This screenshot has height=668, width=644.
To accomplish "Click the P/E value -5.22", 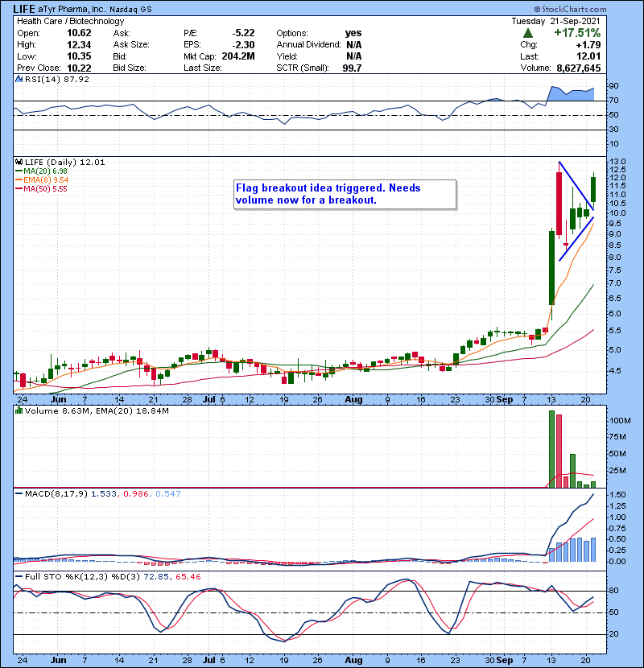I will tap(243, 33).
